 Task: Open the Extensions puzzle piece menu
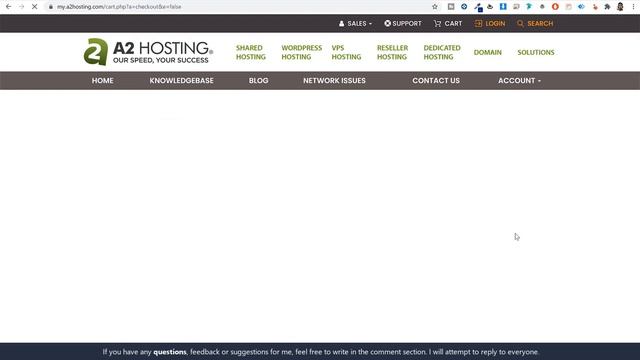607,7
